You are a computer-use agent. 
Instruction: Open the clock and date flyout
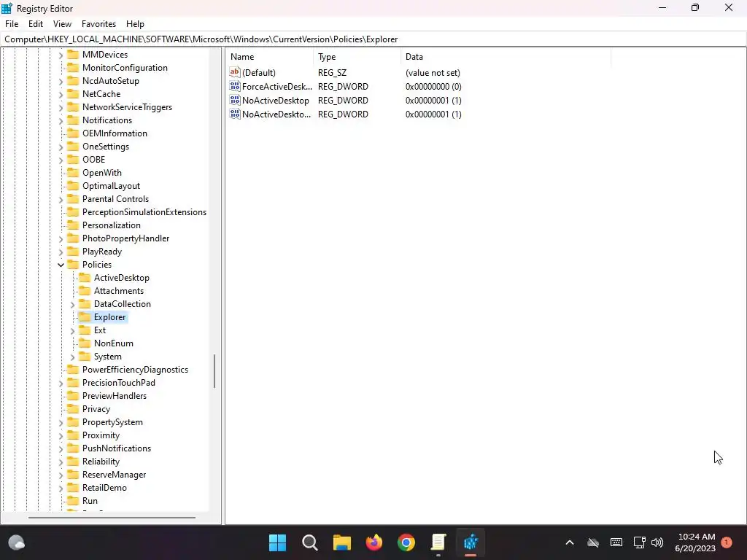pos(695,542)
